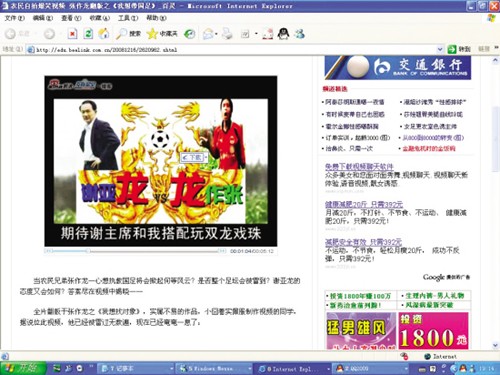The image size is (500, 375).
Task: Open the 开始 Start button on taskbar
Action: pos(23,368)
